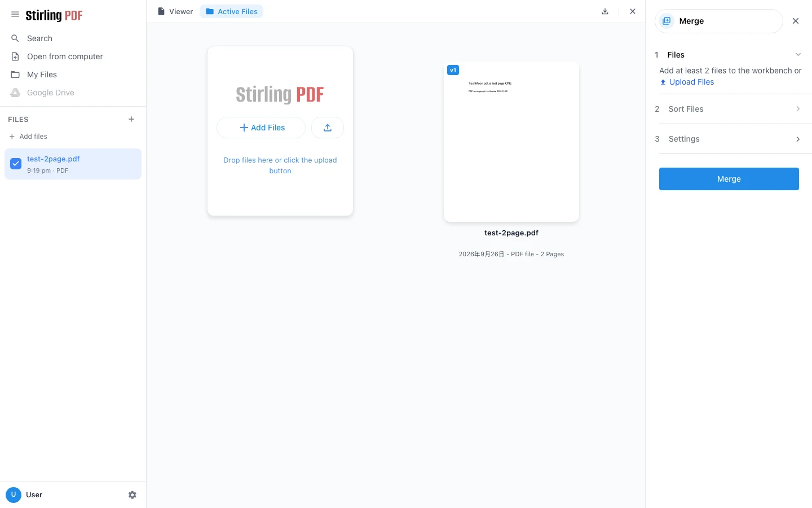This screenshot has height=508, width=812.
Task: Click the Upload Files link
Action: click(687, 82)
